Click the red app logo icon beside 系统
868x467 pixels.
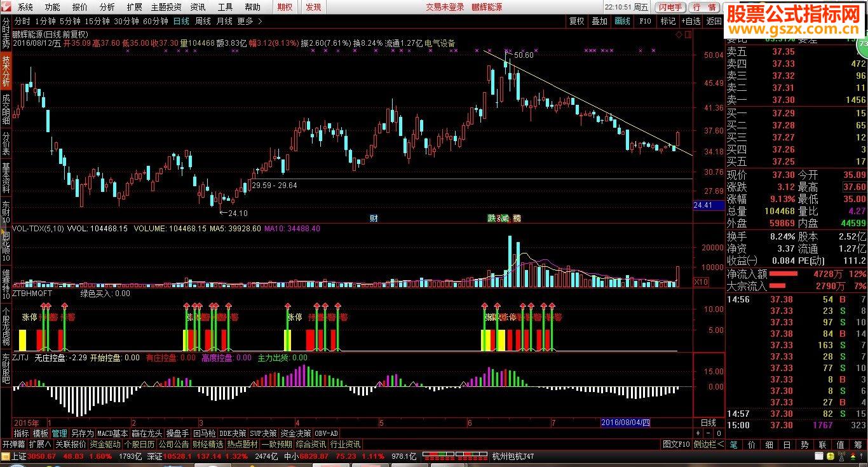coord(6,7)
